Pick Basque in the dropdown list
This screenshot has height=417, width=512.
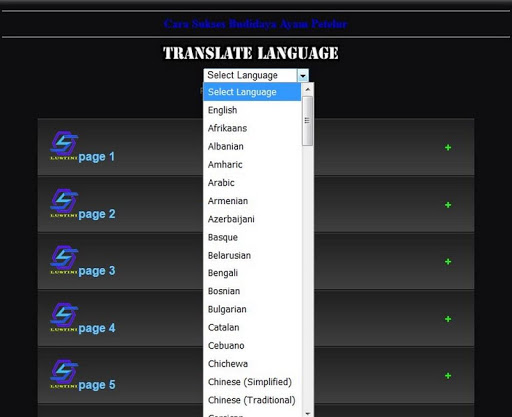252,237
